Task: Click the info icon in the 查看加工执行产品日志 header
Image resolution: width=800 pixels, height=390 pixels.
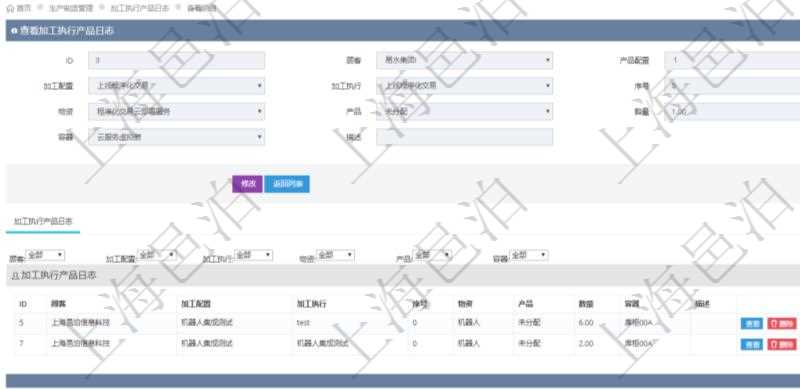Action: 14,31
